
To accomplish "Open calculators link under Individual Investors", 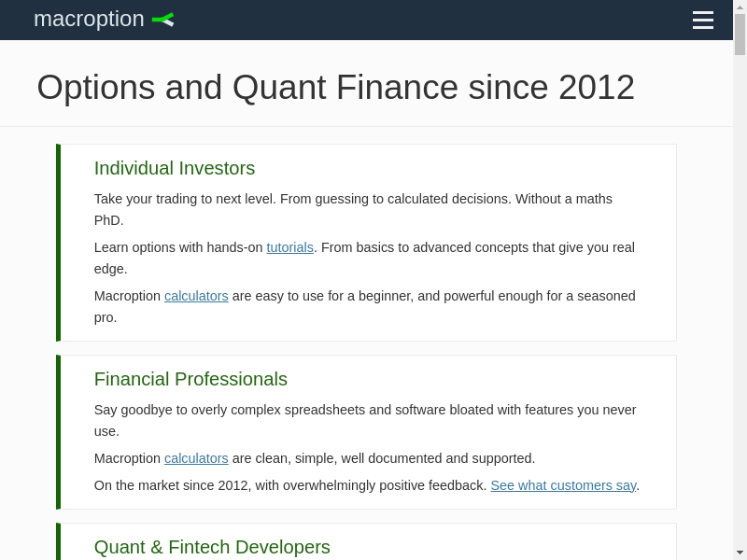I will pos(196,296).
